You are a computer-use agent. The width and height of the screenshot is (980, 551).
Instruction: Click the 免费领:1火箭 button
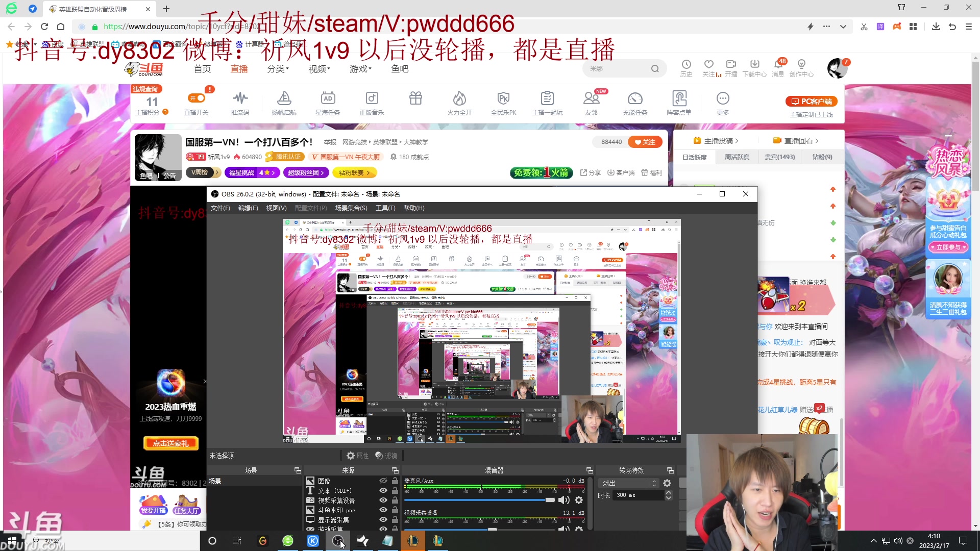point(541,172)
